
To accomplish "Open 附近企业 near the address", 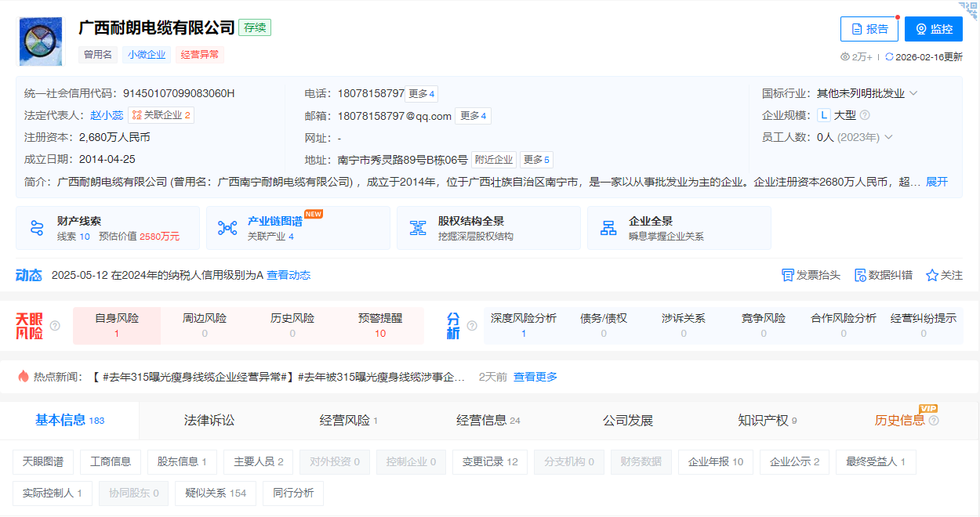I will 493,158.
